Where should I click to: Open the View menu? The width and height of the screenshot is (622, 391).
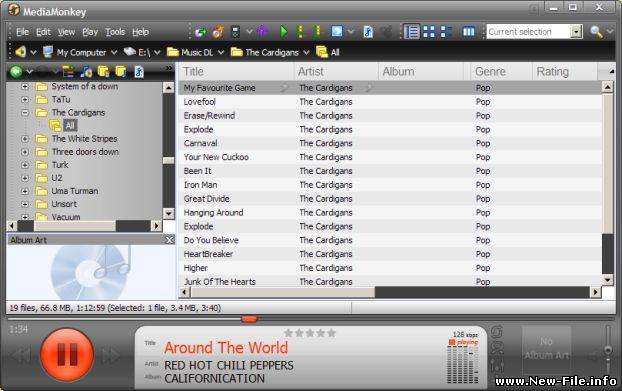[x=66, y=32]
